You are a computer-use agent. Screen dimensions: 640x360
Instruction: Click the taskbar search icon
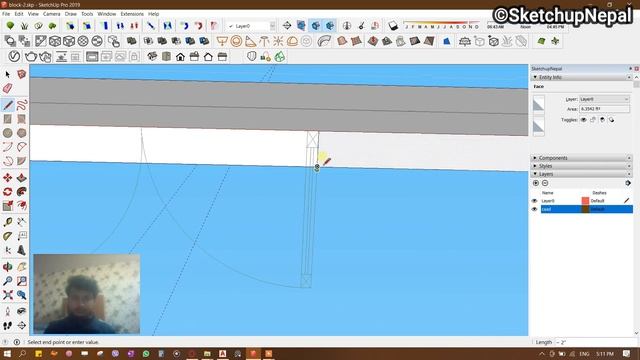22,353
